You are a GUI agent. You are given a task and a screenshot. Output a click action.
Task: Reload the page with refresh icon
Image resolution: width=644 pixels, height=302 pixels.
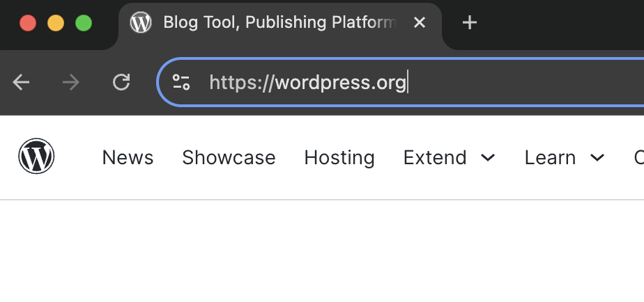click(121, 82)
